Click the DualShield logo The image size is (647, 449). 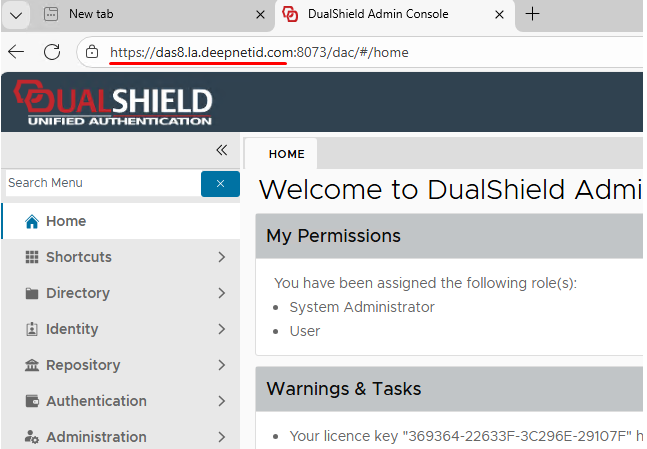(x=113, y=104)
